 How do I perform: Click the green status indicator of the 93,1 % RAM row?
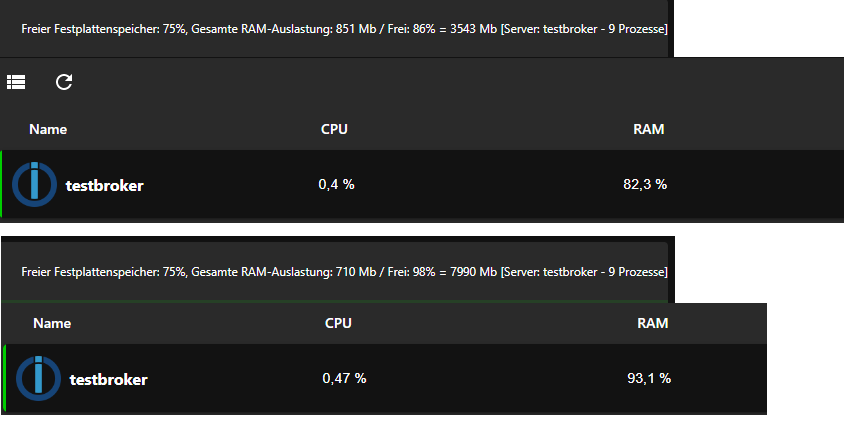coord(5,378)
